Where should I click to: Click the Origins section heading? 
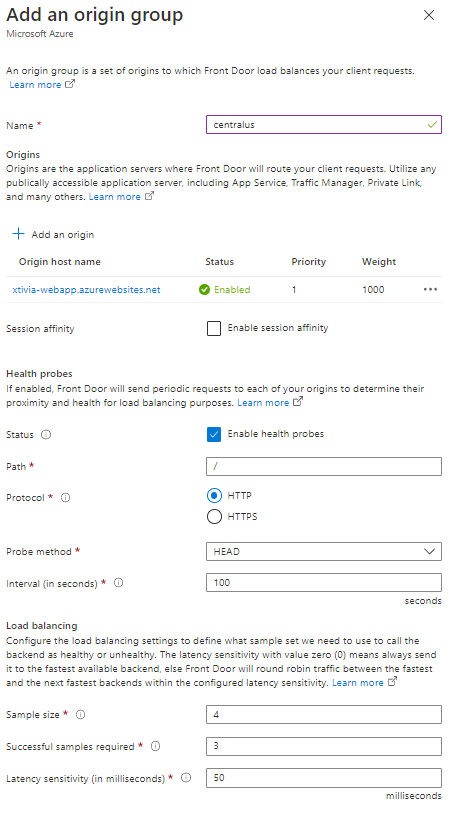(23, 154)
